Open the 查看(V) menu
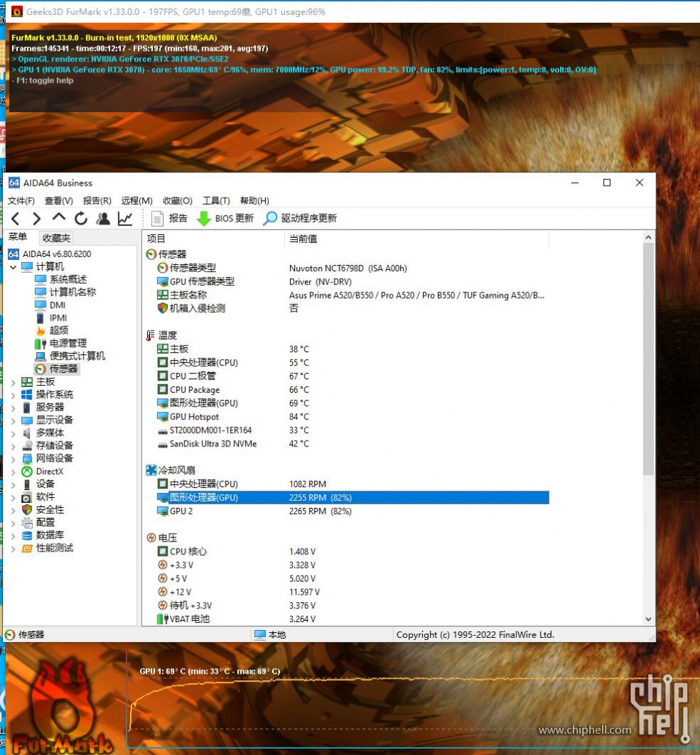700x755 pixels. tap(59, 201)
